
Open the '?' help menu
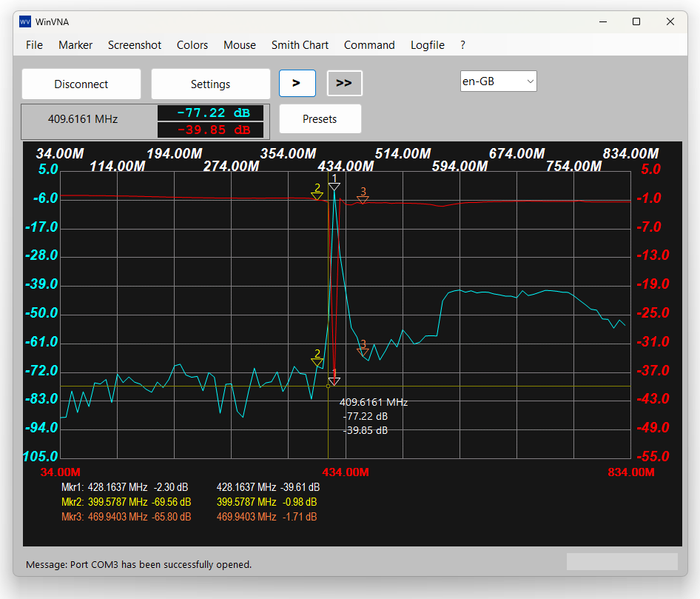coord(462,45)
